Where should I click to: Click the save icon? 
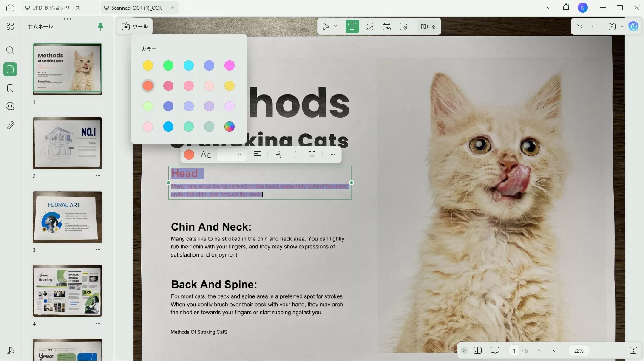612,26
